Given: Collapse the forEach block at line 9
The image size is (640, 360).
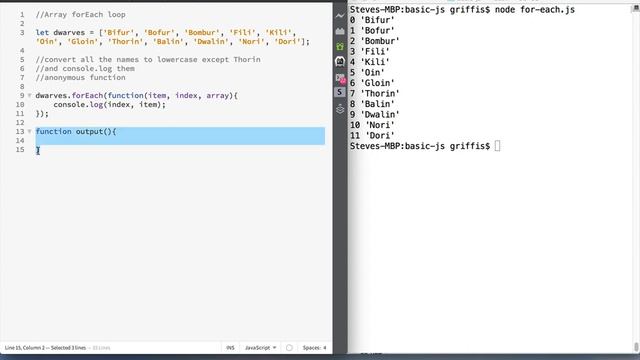Looking at the screenshot, I should [x=29, y=96].
